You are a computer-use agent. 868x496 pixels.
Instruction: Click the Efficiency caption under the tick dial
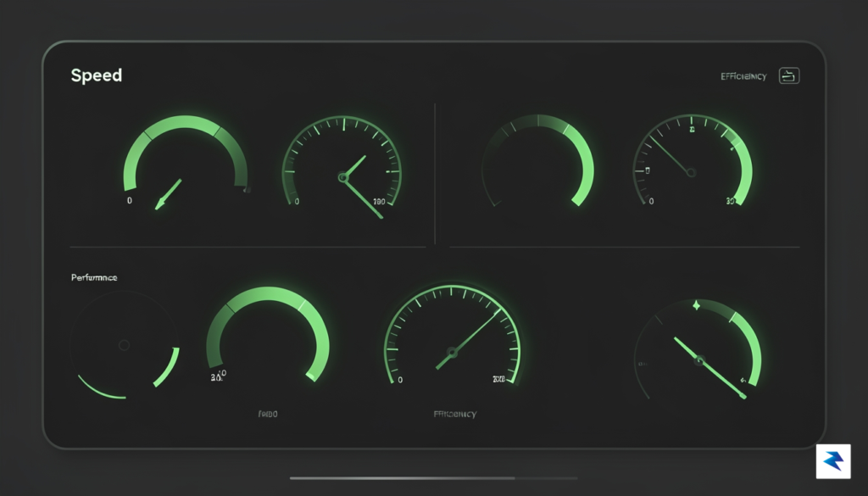[x=455, y=414]
